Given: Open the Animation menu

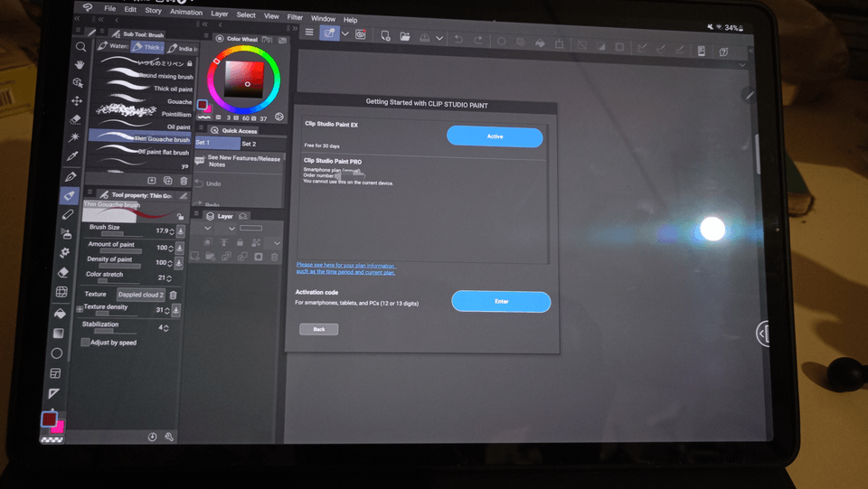Looking at the screenshot, I should 186,12.
